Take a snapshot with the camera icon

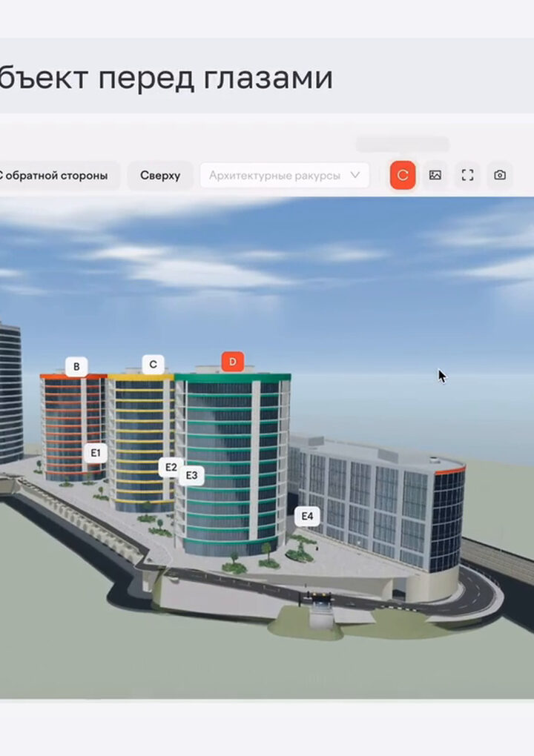(x=500, y=175)
